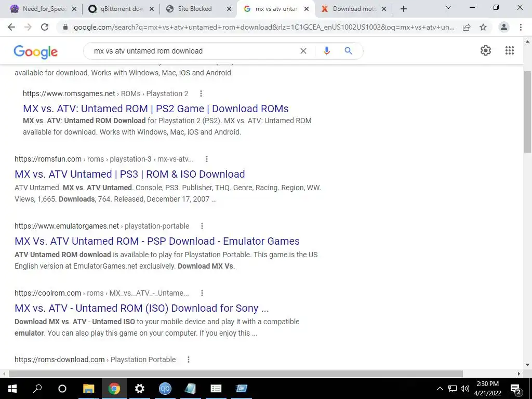
Task: Start voice search with microphone icon
Action: tap(326, 51)
